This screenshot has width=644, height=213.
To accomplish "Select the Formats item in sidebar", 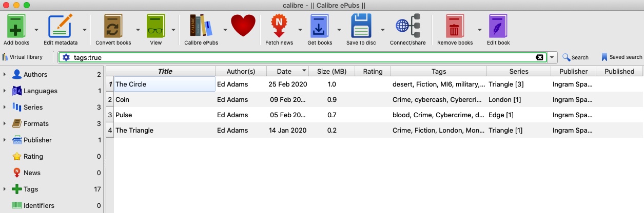I will [x=36, y=123].
